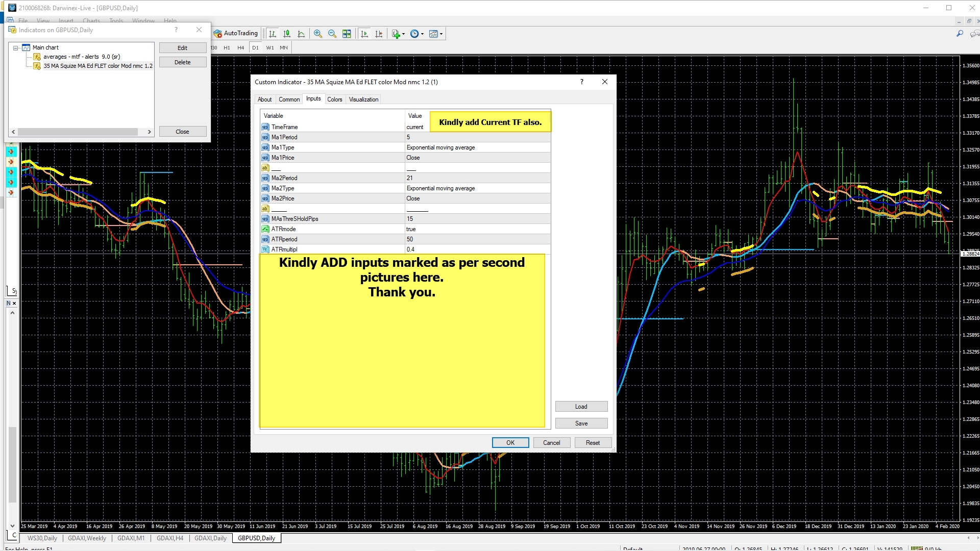This screenshot has height=551, width=980.
Task: Click the bar chart icon
Action: (x=273, y=34)
